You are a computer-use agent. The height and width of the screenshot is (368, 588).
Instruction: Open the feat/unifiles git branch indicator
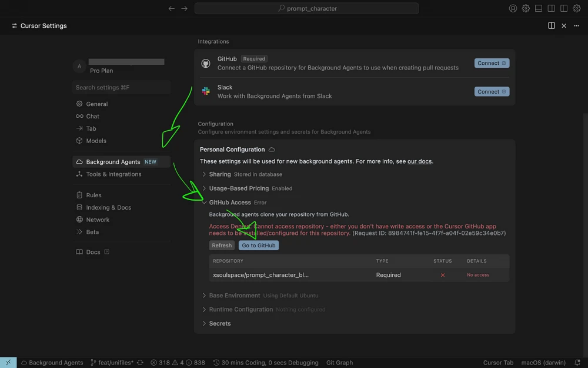(112, 363)
